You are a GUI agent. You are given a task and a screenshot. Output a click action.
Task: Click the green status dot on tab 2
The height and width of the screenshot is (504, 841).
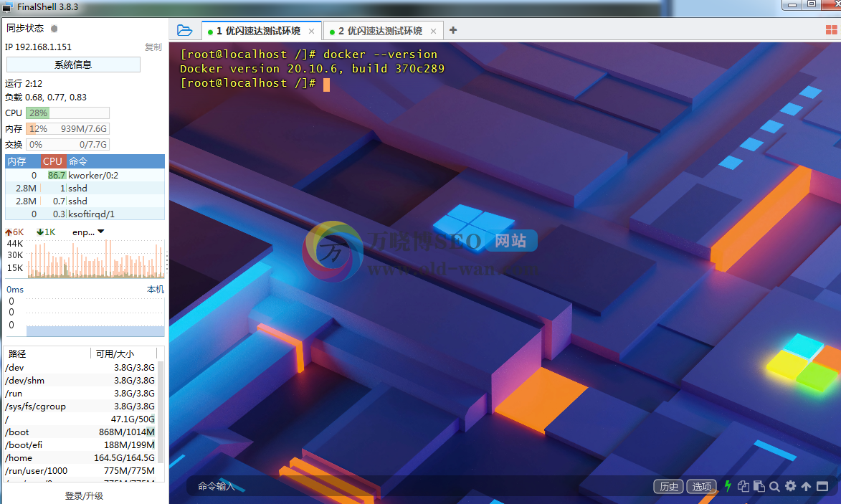pyautogui.click(x=332, y=32)
